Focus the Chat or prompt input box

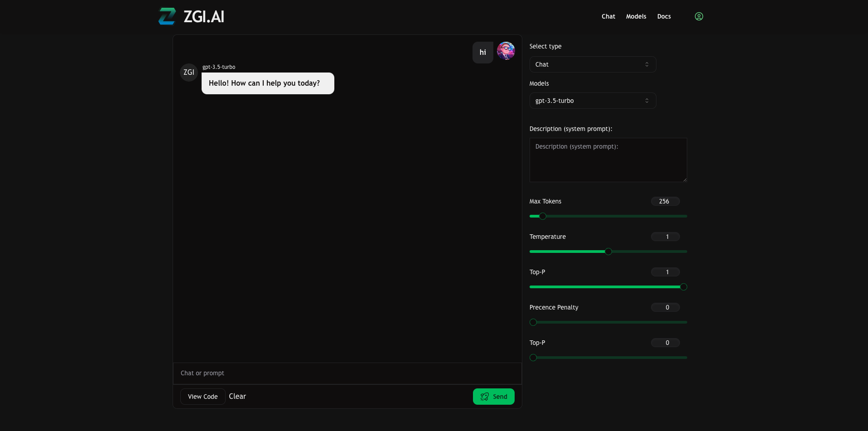[x=347, y=373]
